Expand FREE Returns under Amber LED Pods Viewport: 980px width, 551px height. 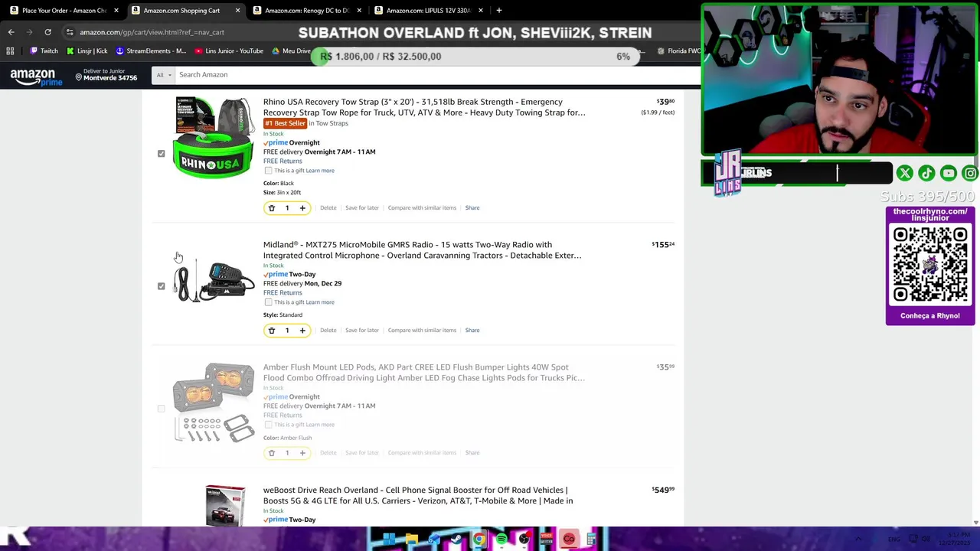(x=283, y=416)
